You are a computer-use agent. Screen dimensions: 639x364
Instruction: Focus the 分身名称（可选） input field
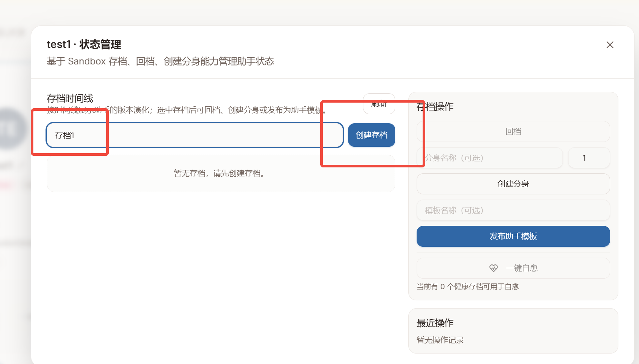489,158
